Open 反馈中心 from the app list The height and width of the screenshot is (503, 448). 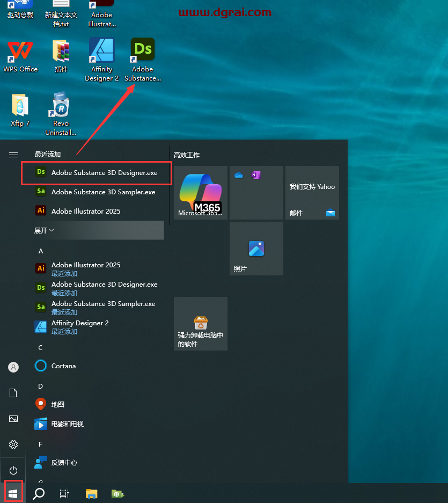[98, 462]
